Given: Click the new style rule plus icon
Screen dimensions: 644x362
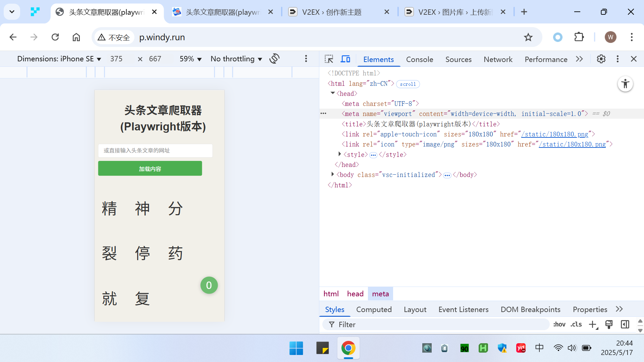Looking at the screenshot, I should pyautogui.click(x=593, y=324).
